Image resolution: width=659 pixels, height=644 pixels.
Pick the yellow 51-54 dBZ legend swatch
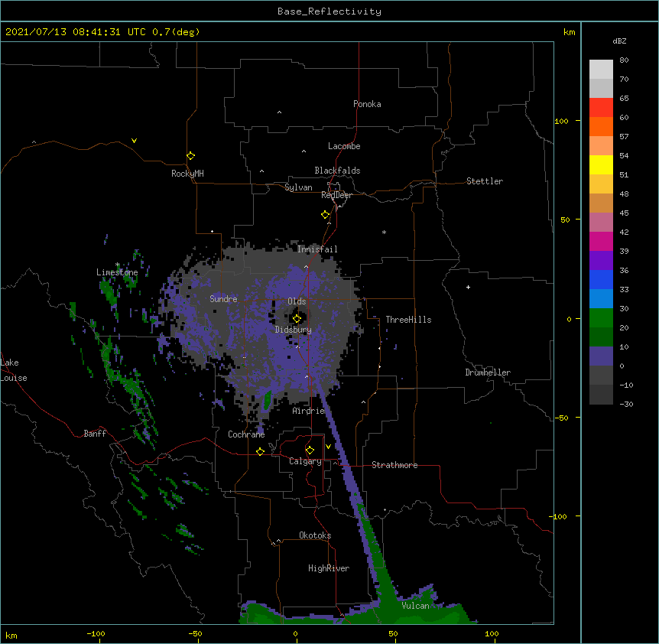(x=601, y=164)
